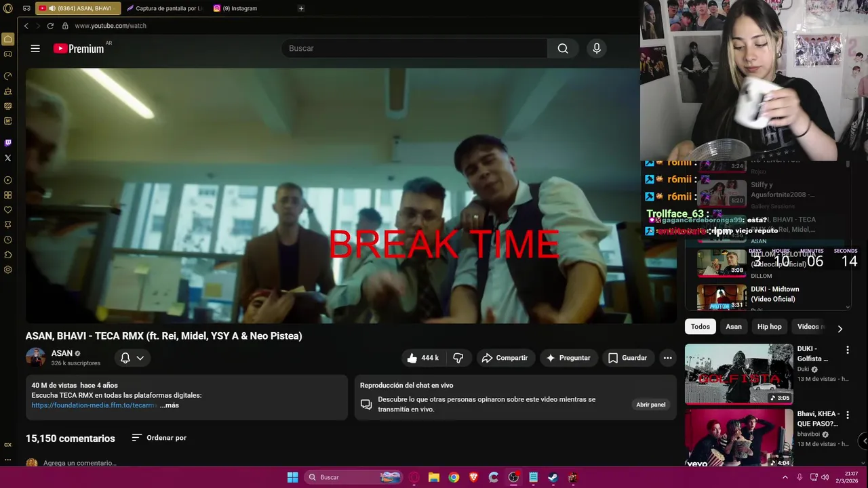Open the GX Corner gamepad icon in sidebar
The height and width of the screenshot is (488, 868).
coord(8,54)
